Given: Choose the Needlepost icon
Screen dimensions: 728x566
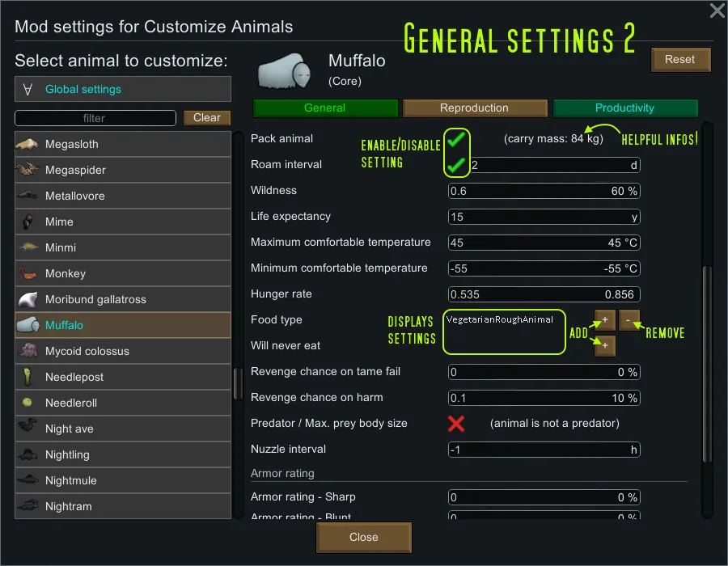Looking at the screenshot, I should tap(28, 377).
